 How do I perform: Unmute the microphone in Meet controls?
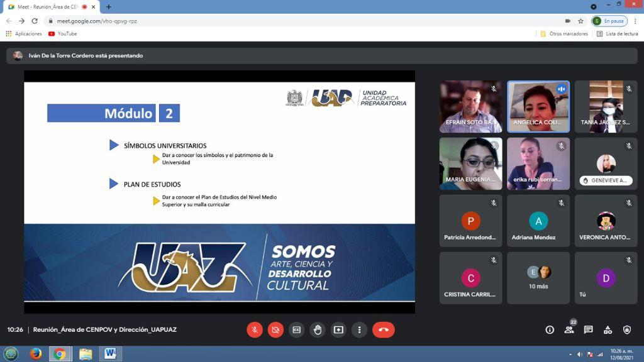point(255,329)
